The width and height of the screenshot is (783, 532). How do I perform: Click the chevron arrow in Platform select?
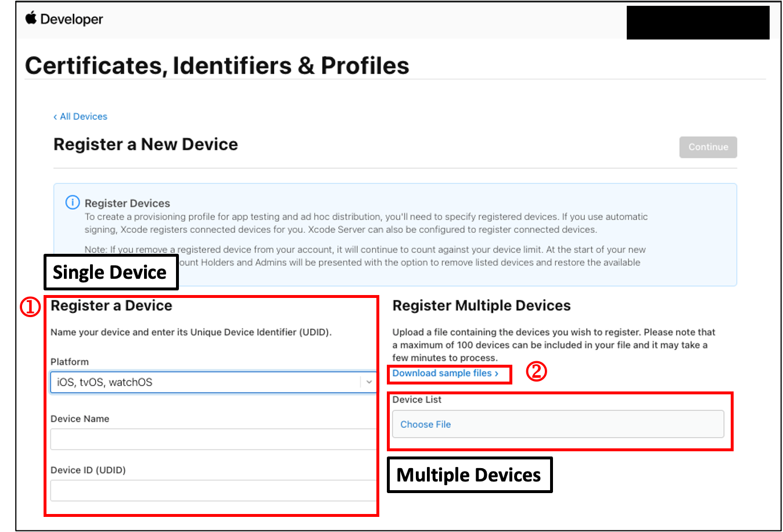(x=369, y=382)
